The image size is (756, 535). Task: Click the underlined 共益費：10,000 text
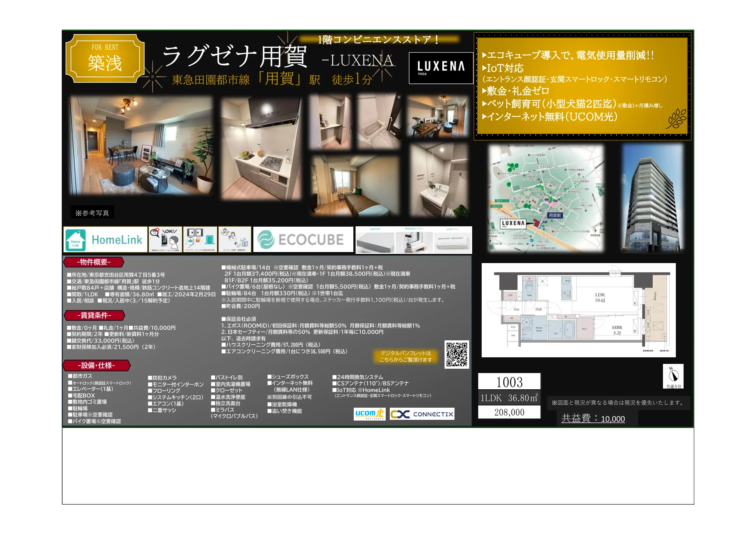(x=593, y=418)
